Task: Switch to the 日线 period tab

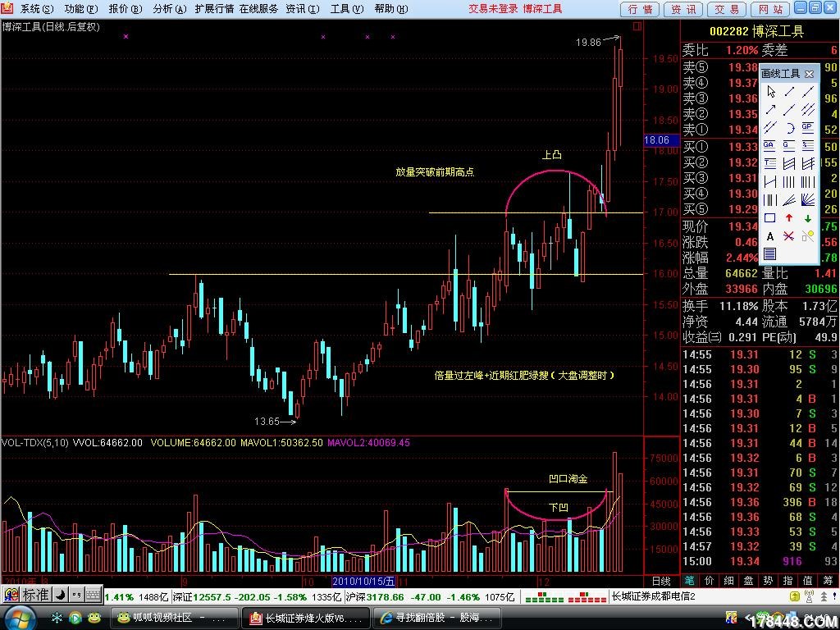Action: pos(661,580)
